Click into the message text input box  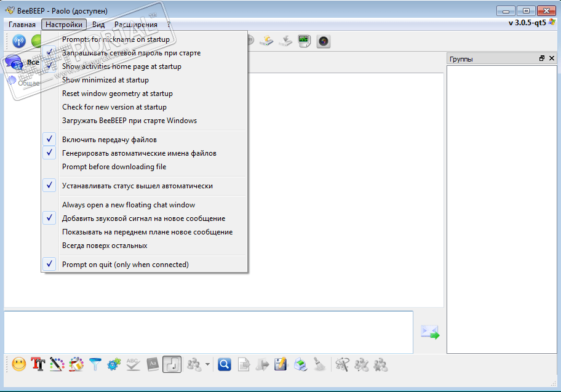tap(209, 332)
